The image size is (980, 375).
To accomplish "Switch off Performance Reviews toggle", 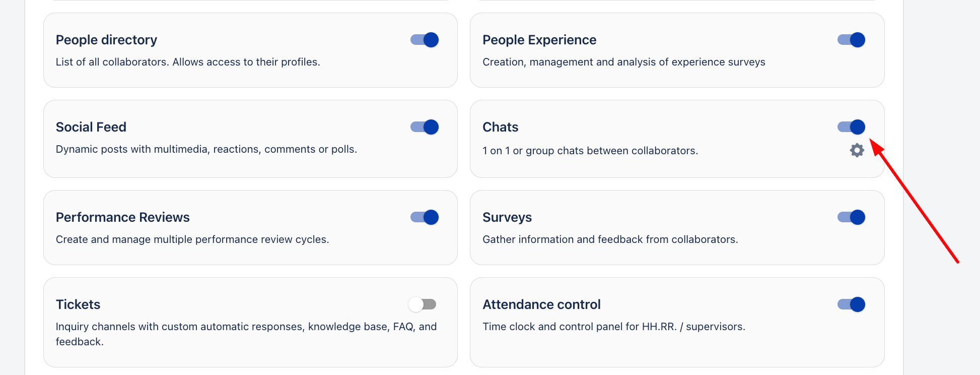I will click(x=425, y=217).
